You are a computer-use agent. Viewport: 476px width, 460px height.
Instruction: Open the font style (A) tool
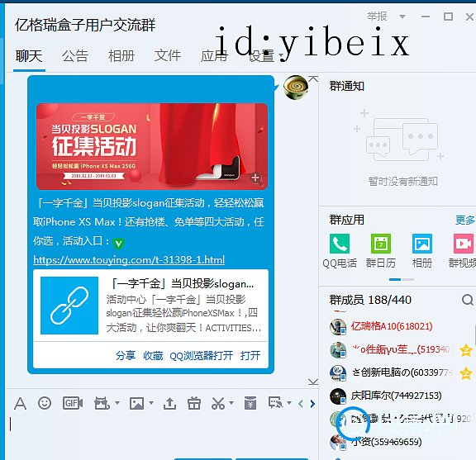tap(21, 404)
